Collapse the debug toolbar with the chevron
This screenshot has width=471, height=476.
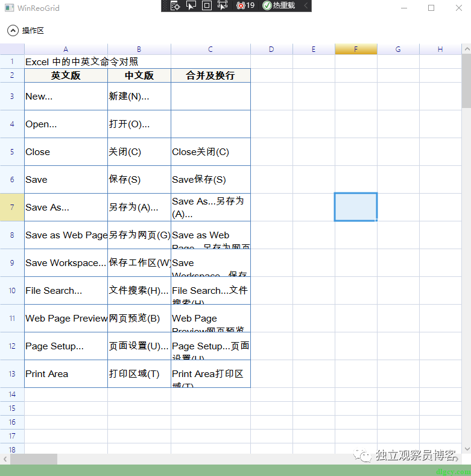[306, 5]
